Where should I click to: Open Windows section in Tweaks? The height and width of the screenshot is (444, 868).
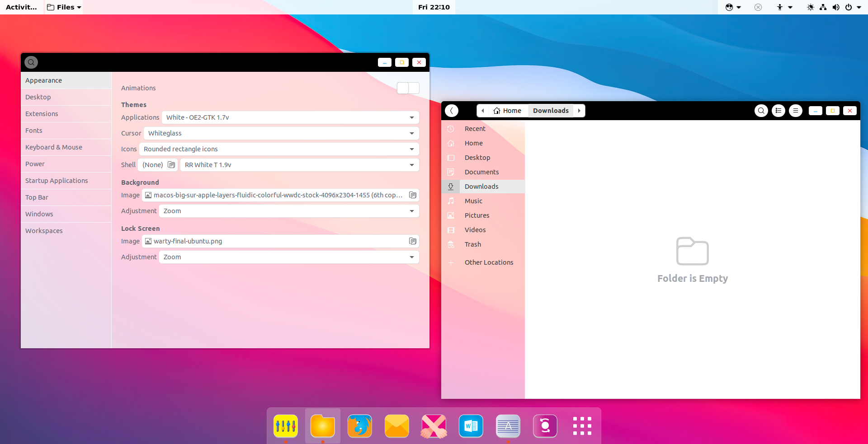click(66, 214)
